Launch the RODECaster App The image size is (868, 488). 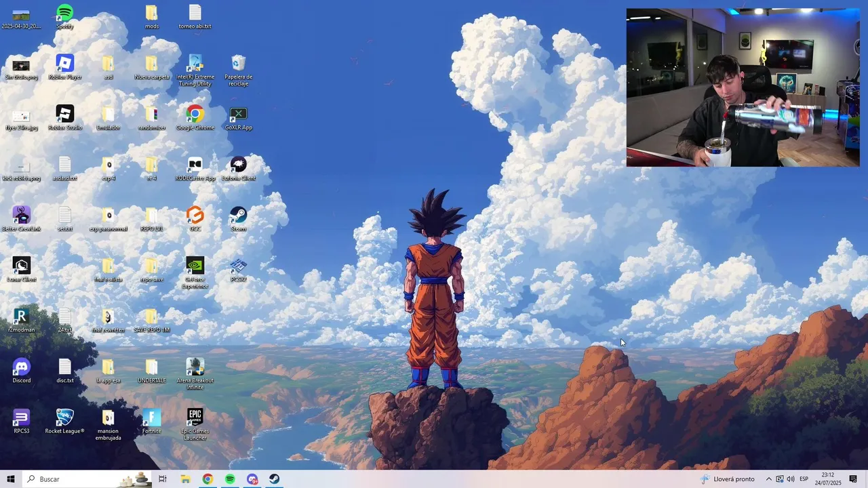[195, 169]
